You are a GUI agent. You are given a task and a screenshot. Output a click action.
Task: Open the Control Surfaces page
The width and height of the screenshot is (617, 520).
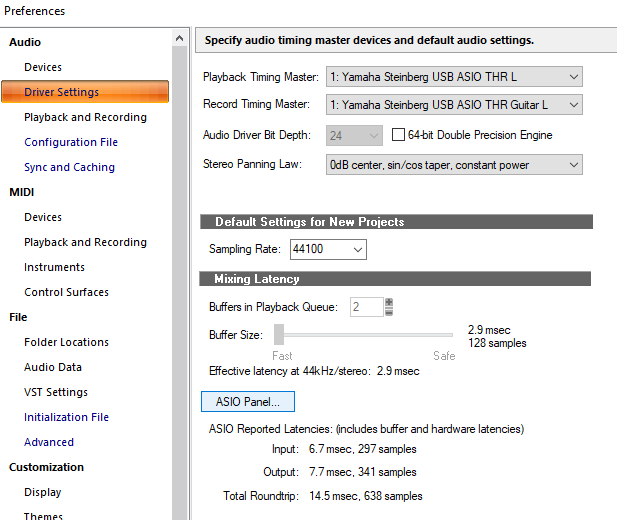tap(66, 292)
